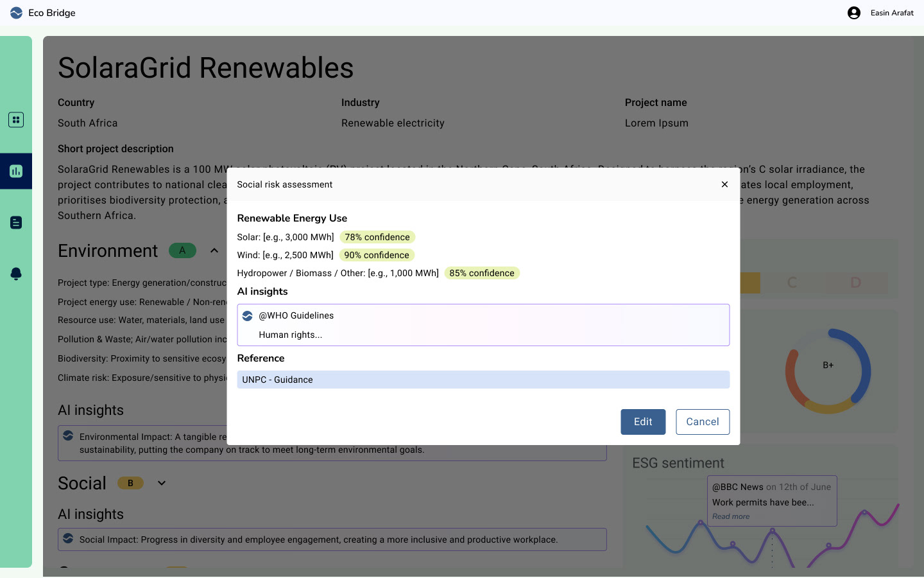The image size is (924, 578).
Task: Click the Easin Arafat username
Action: coord(892,13)
